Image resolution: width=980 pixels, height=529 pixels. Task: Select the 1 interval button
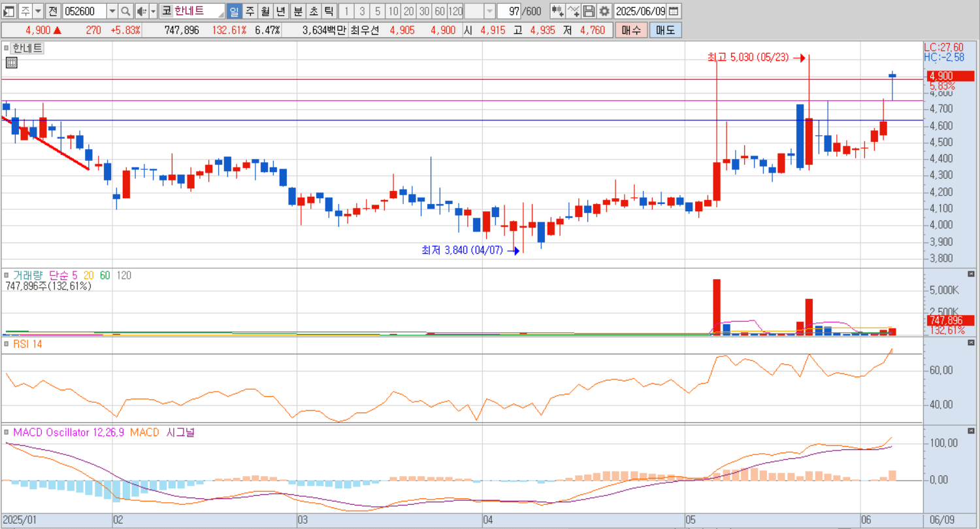point(346,11)
